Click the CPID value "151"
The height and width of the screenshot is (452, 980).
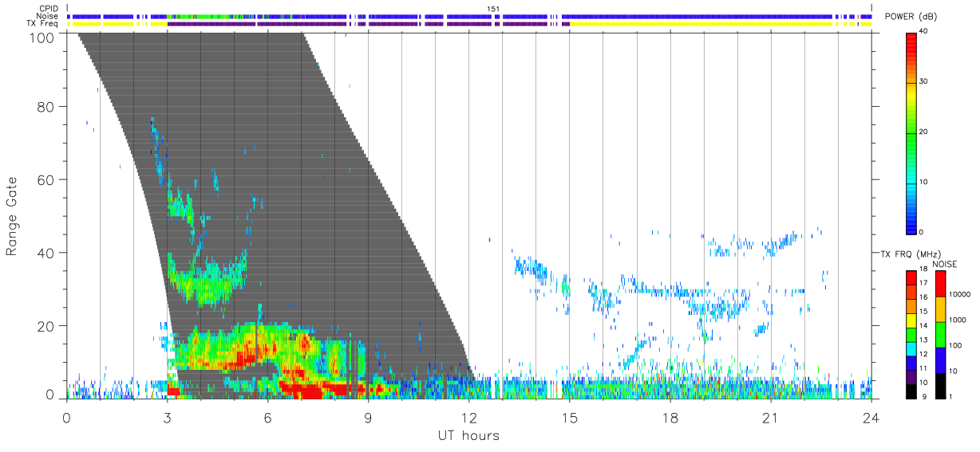click(492, 8)
